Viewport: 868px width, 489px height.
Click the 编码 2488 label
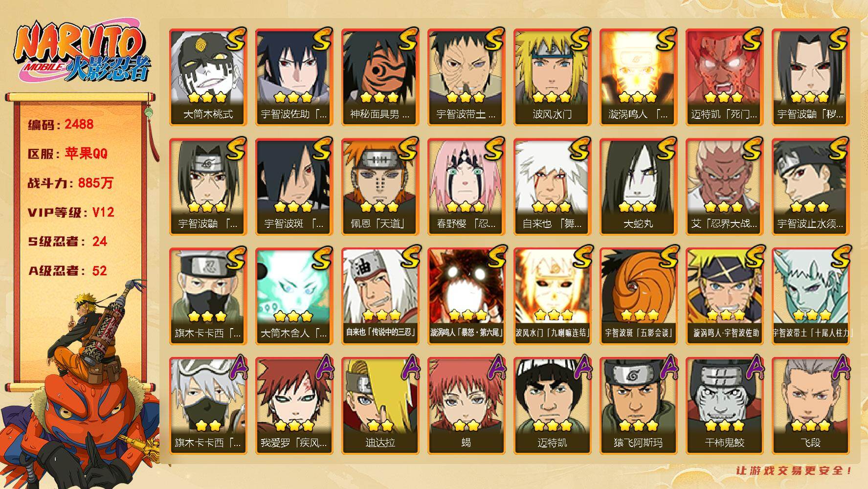[61, 124]
